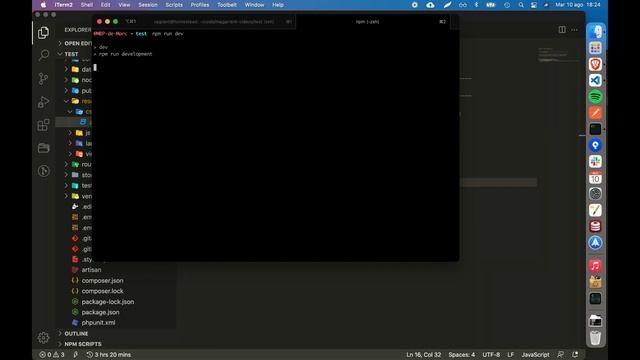Screen dimensions: 640x360
Task: Click the Ln 16, Col 32 status item
Action: pyautogui.click(x=423, y=355)
